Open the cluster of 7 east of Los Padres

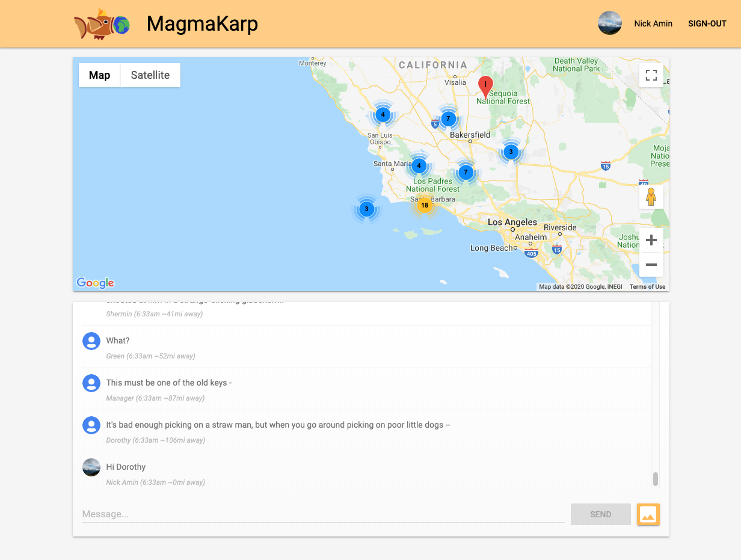click(466, 172)
